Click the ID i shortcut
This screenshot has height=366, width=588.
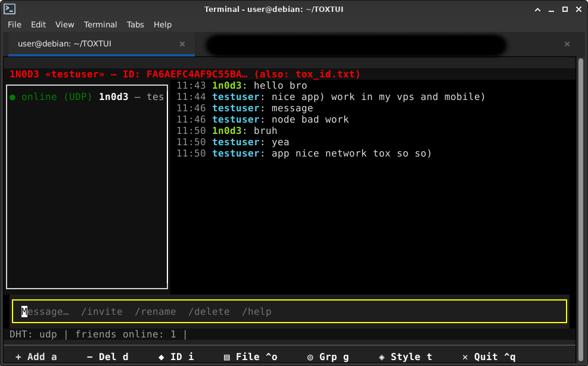176,357
